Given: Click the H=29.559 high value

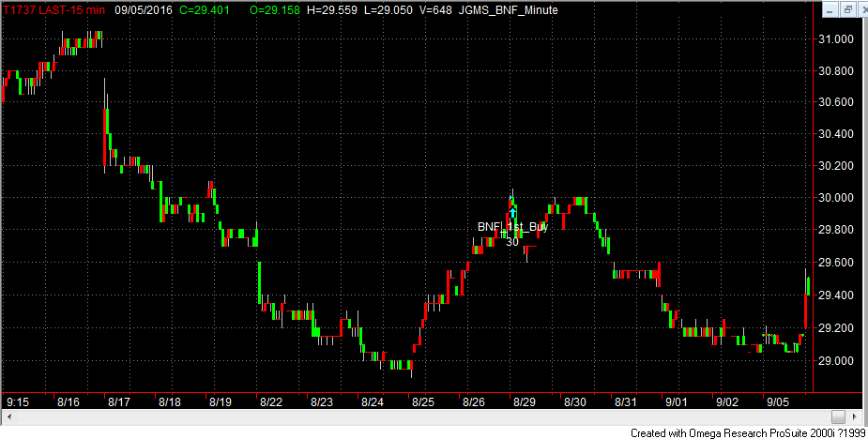Looking at the screenshot, I should (331, 10).
